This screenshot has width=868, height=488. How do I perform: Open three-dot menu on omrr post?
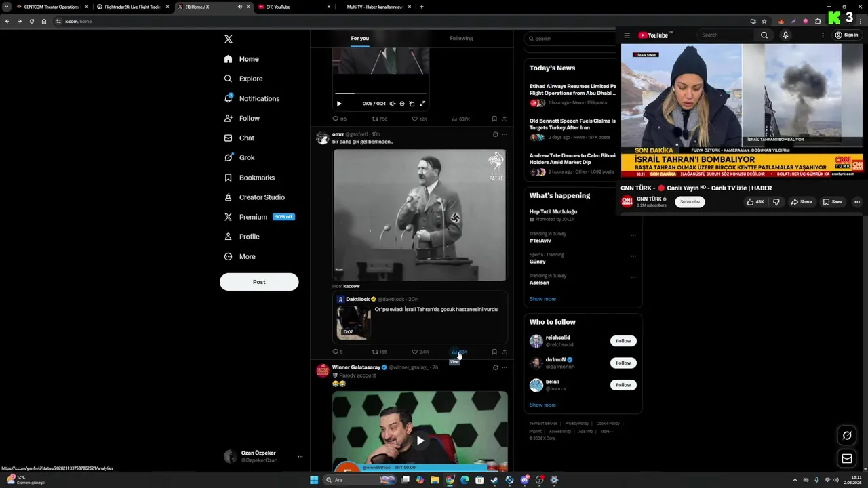pyautogui.click(x=504, y=134)
